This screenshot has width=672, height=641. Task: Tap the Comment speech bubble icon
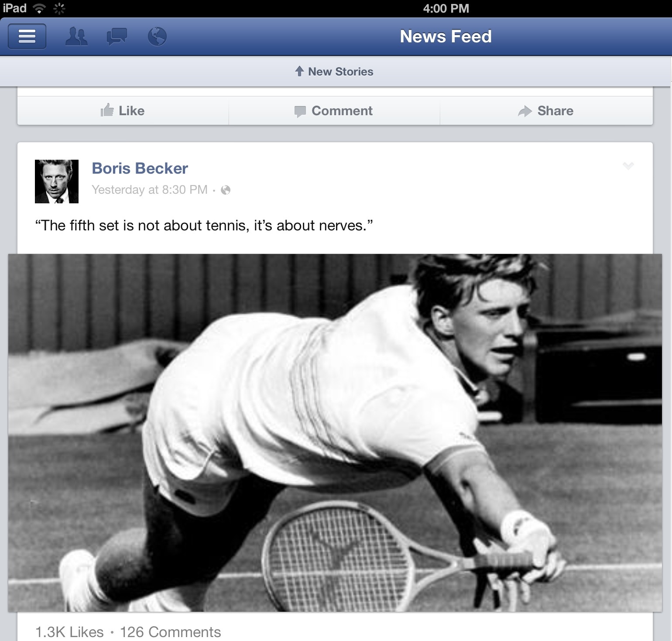300,111
